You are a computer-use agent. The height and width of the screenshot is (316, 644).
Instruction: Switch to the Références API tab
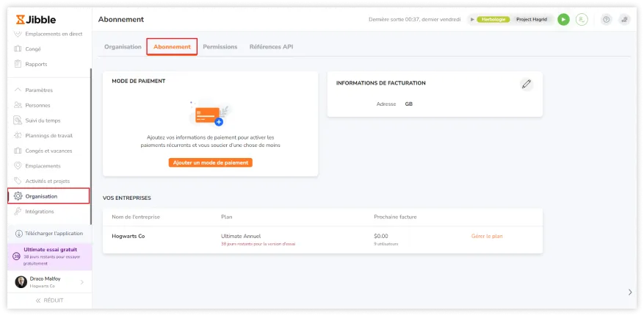[271, 47]
